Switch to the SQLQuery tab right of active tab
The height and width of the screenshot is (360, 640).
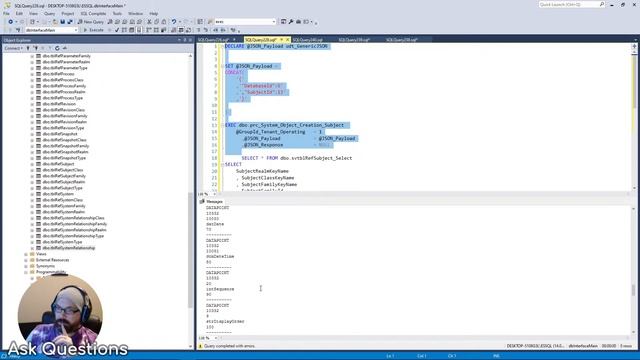point(308,40)
